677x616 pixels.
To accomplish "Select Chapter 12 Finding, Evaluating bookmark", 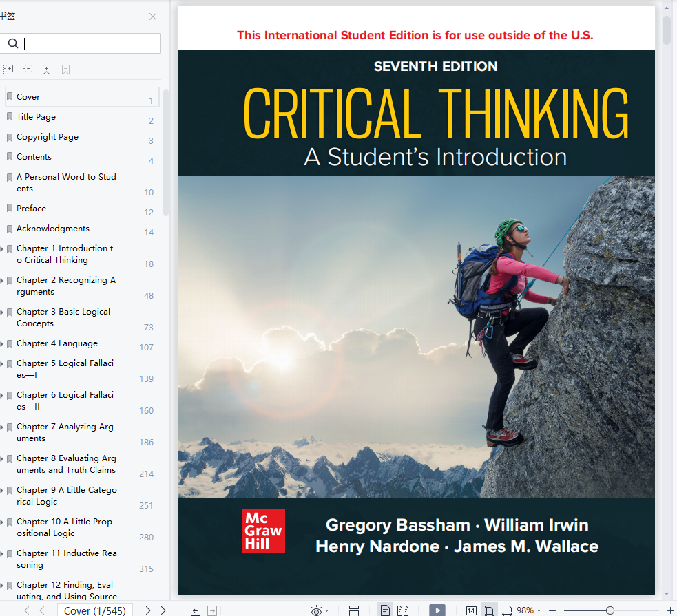I will [67, 591].
